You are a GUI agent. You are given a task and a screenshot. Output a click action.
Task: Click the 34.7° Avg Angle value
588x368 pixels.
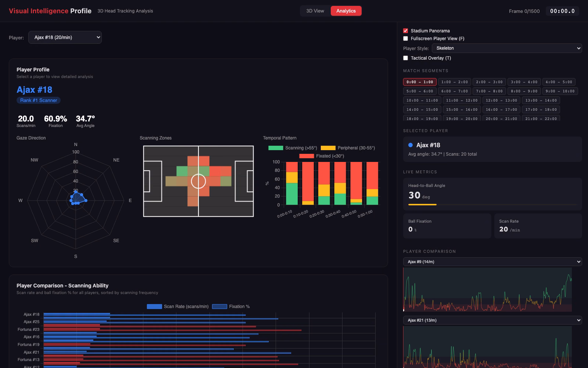tap(85, 119)
